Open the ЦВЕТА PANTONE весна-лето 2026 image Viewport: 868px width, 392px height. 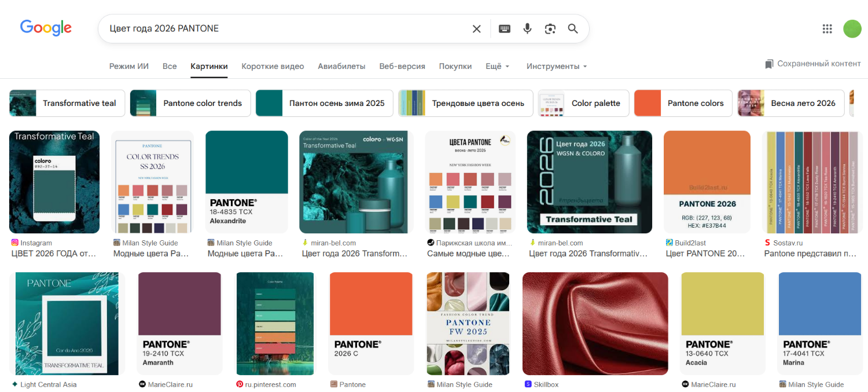click(470, 182)
